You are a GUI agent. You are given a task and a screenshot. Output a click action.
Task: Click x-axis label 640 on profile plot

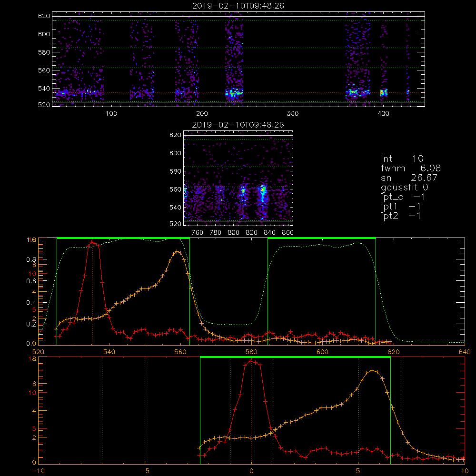click(x=465, y=352)
